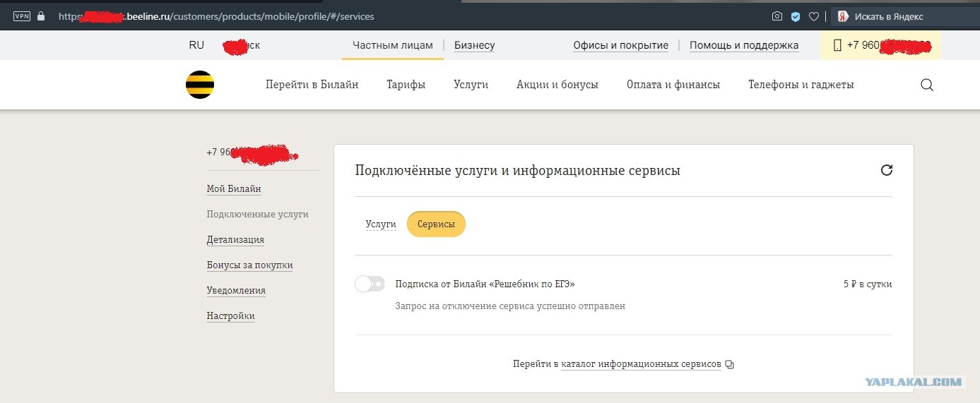Open Бонусы за покупки in sidebar

(x=249, y=265)
